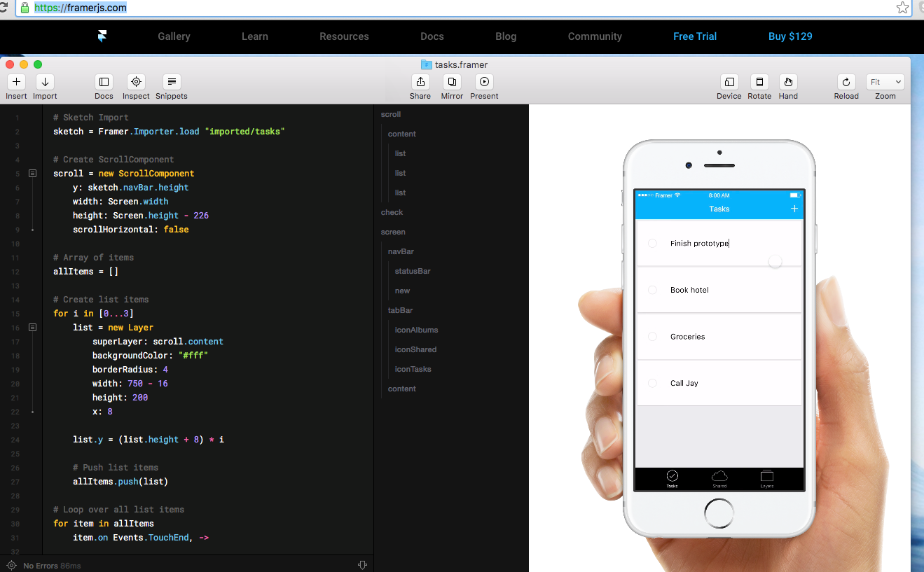Click the Finish prototype task text

pyautogui.click(x=700, y=244)
